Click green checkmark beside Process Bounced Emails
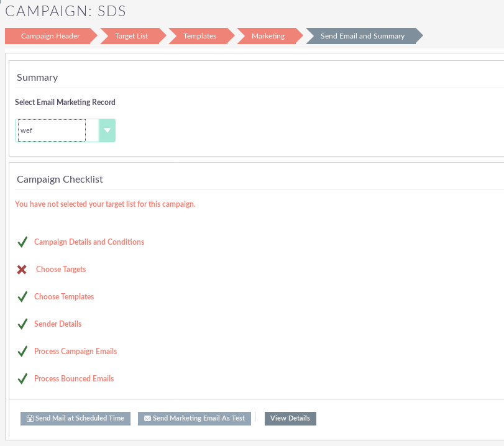The width and height of the screenshot is (504, 446). click(22, 379)
